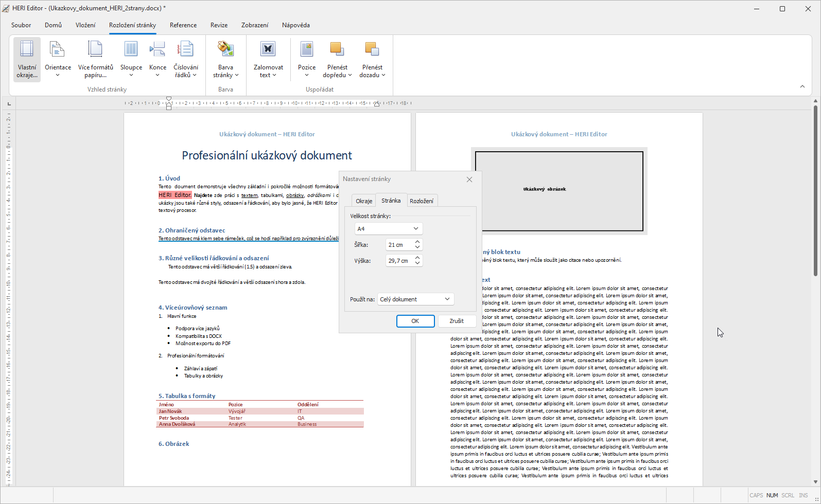Open the Vložení ribbon tab

(85, 25)
